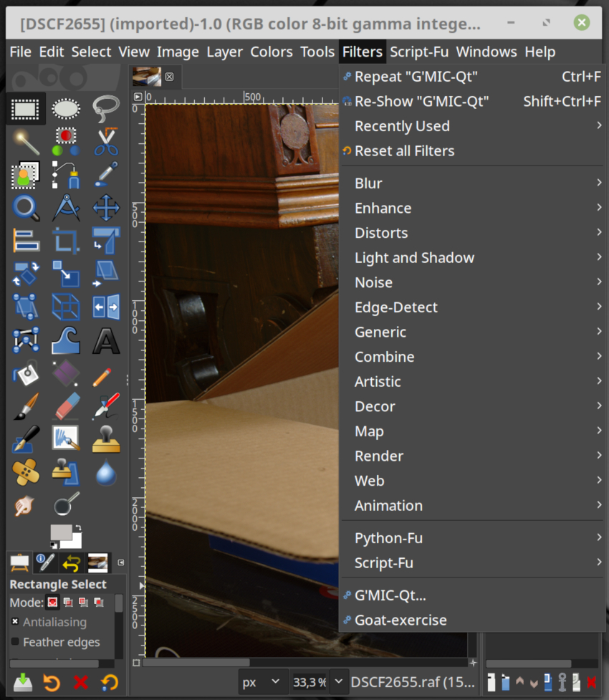Set selection mode to Replace current selection
Viewport: 609px width, 700px height.
coord(52,603)
